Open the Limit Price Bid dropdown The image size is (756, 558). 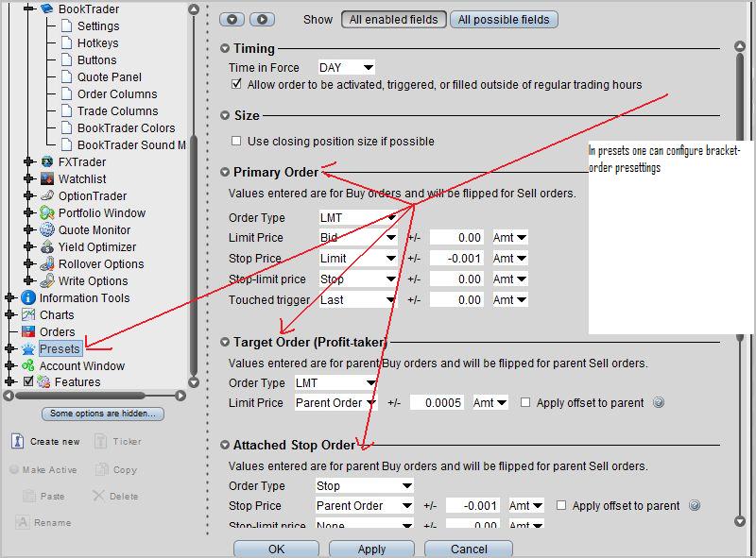click(x=358, y=238)
